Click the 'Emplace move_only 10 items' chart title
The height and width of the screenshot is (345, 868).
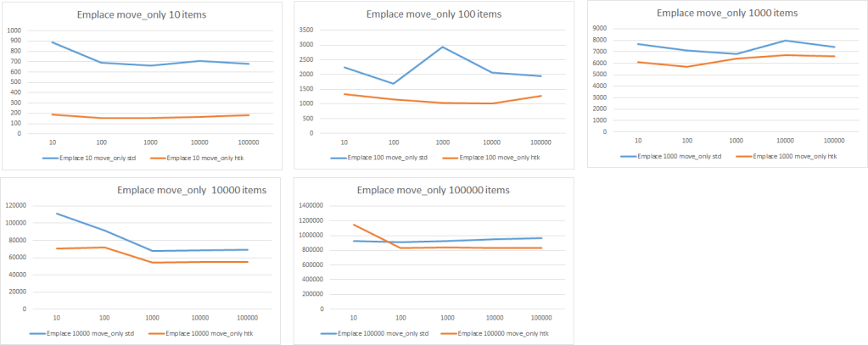coord(143,15)
